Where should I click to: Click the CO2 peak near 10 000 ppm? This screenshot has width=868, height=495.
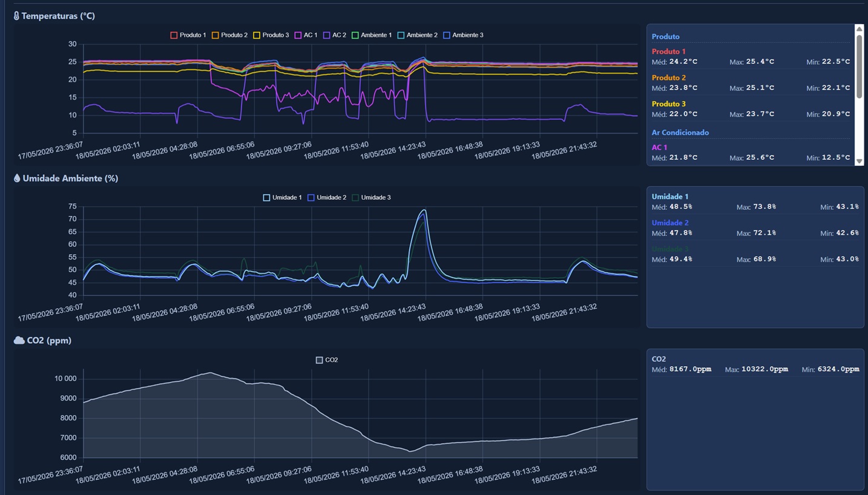point(210,373)
